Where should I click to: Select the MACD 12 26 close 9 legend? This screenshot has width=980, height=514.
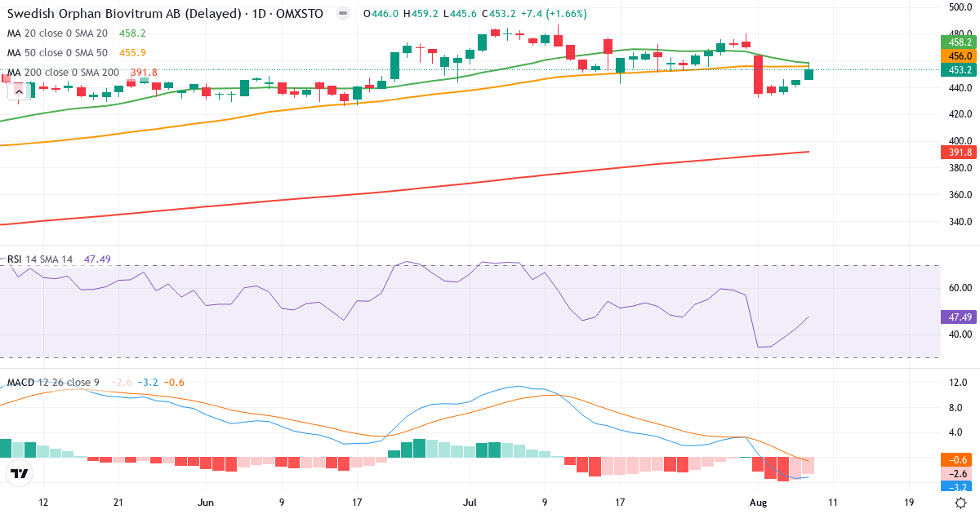point(53,383)
